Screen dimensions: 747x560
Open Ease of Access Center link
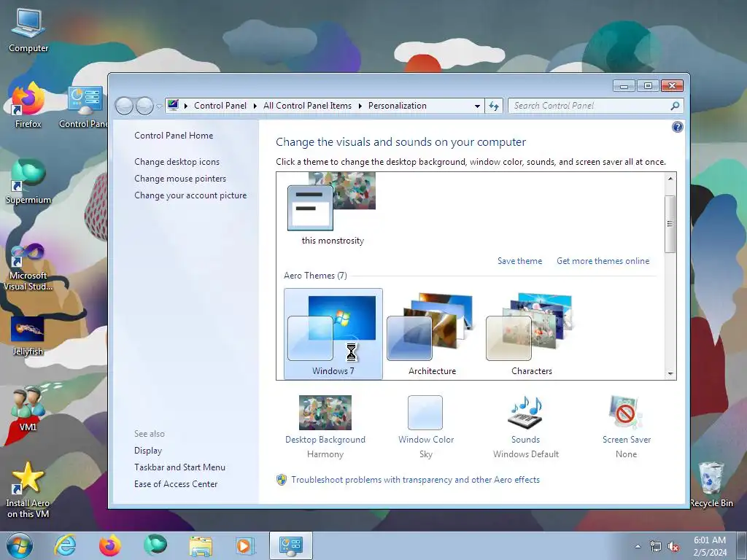click(176, 484)
